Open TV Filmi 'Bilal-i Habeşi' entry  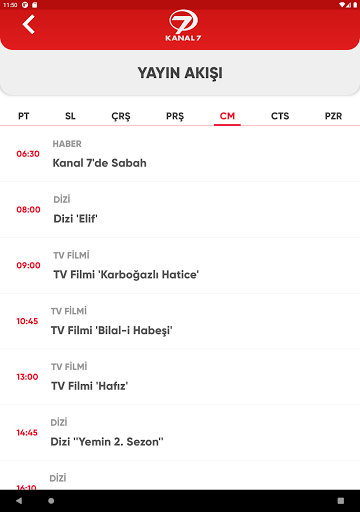pyautogui.click(x=180, y=321)
